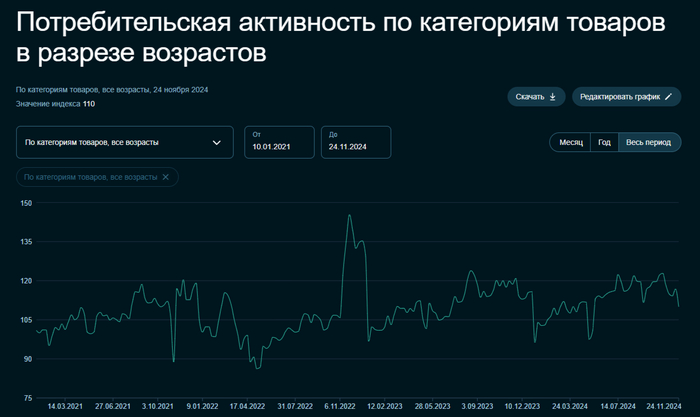
Task: Click the Значение индекса 110 text
Action: pyautogui.click(x=55, y=104)
